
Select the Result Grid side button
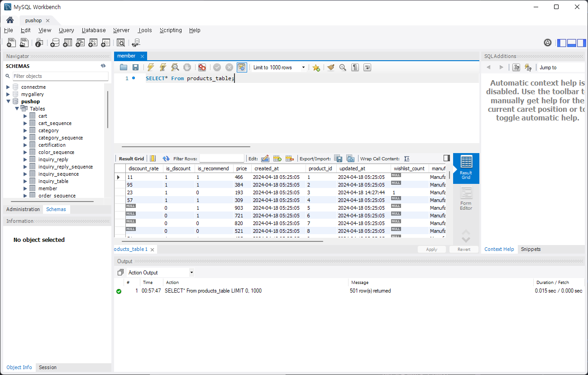point(466,168)
